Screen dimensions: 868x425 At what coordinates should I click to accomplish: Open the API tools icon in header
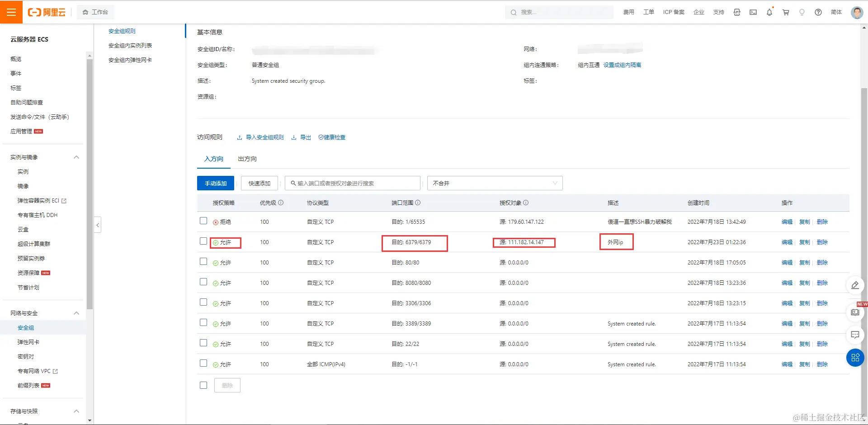click(737, 12)
